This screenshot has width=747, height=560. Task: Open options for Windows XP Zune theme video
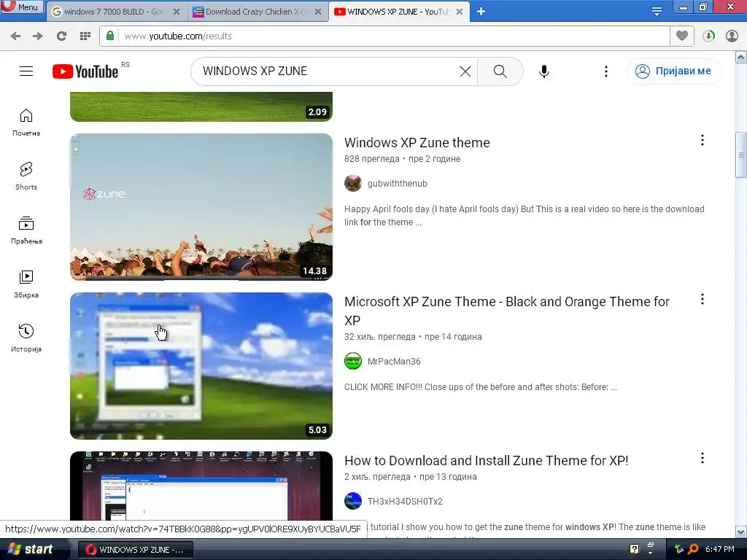703,140
